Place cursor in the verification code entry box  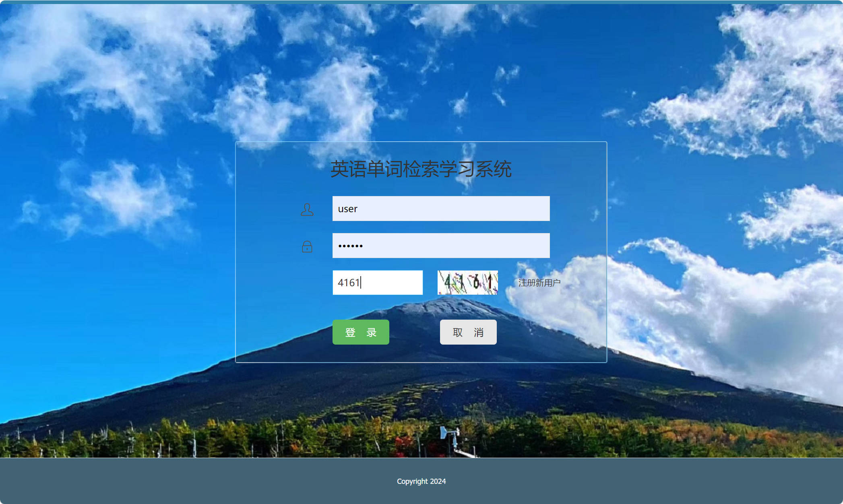point(377,282)
